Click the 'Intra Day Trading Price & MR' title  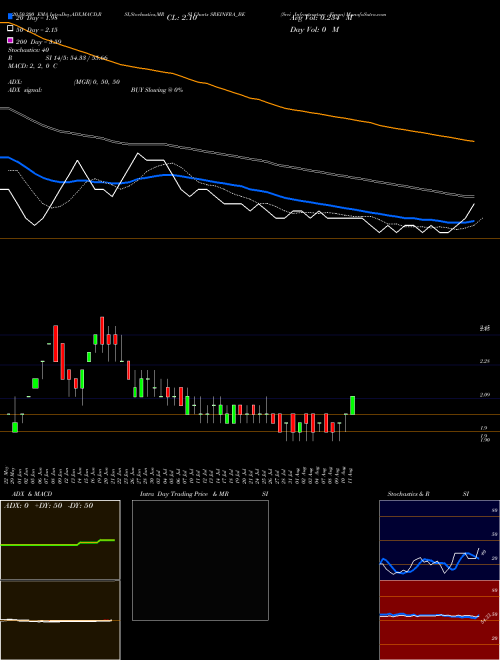(x=184, y=494)
